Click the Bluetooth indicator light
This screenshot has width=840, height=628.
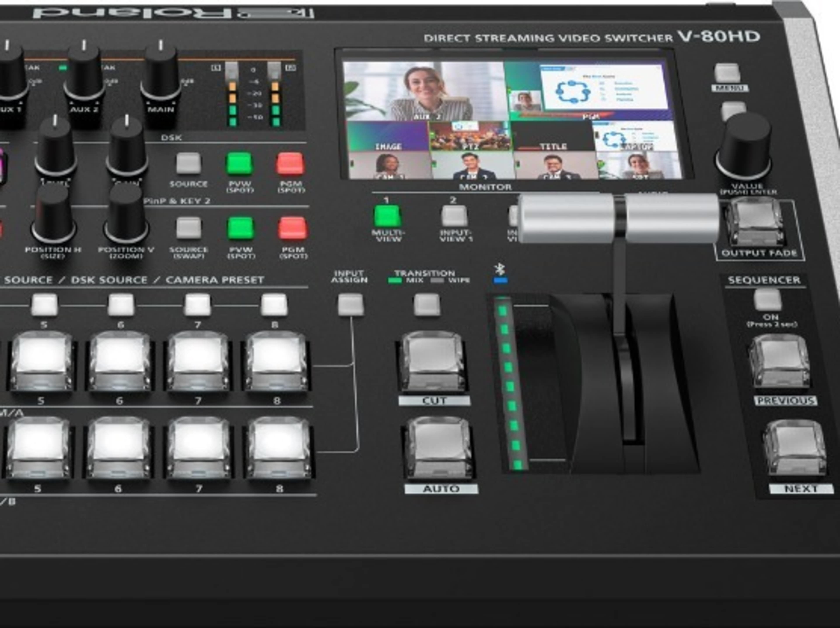(500, 281)
